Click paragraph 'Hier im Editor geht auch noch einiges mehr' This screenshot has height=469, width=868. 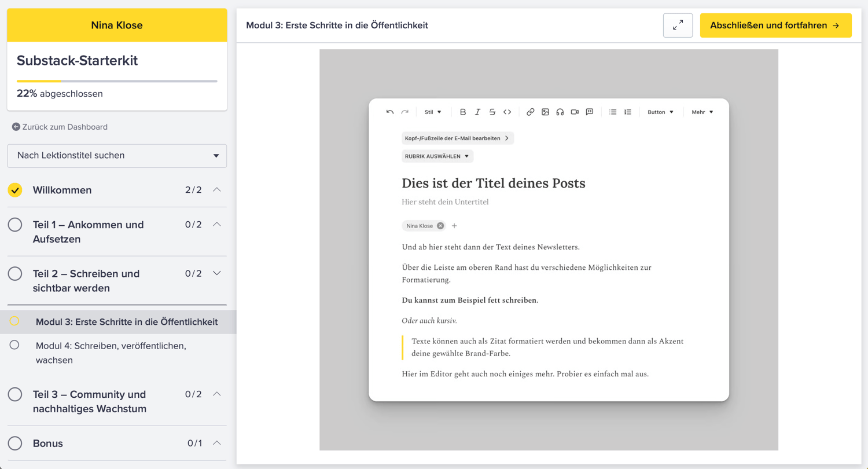click(525, 374)
